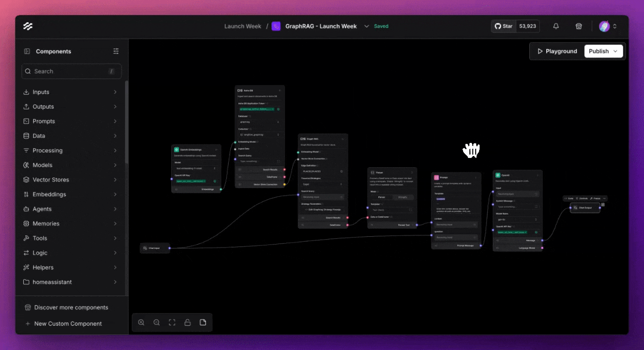644x350 pixels.
Task: Select Stringify mode in the Parser node
Action: [403, 197]
